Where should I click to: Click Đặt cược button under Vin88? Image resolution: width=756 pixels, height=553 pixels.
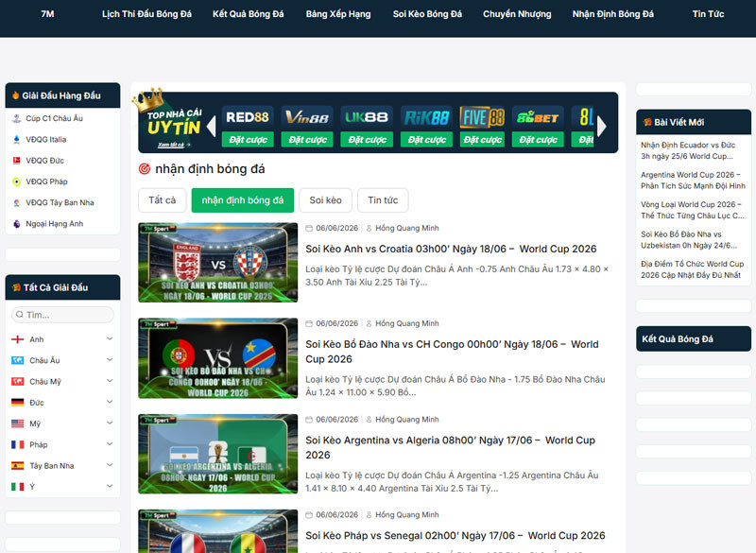[308, 139]
